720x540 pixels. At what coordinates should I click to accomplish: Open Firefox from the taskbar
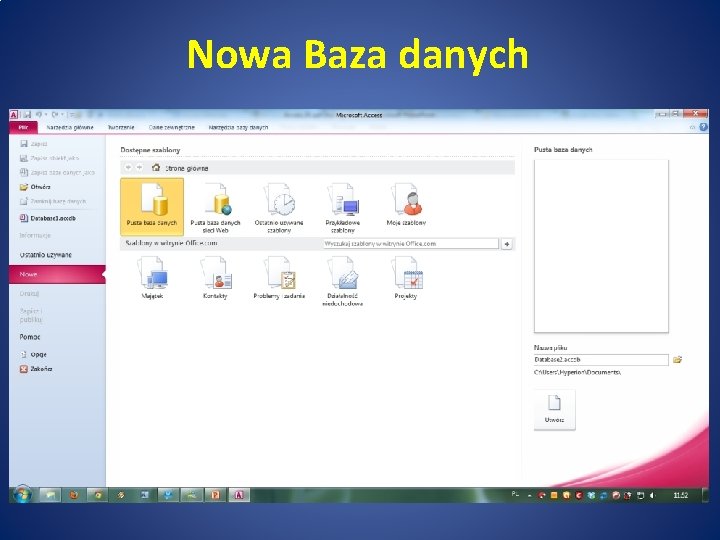(73, 495)
